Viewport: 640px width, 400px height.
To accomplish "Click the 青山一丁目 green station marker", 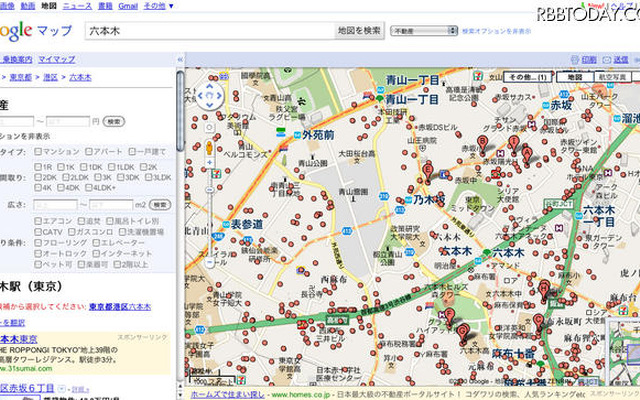I will (380, 99).
